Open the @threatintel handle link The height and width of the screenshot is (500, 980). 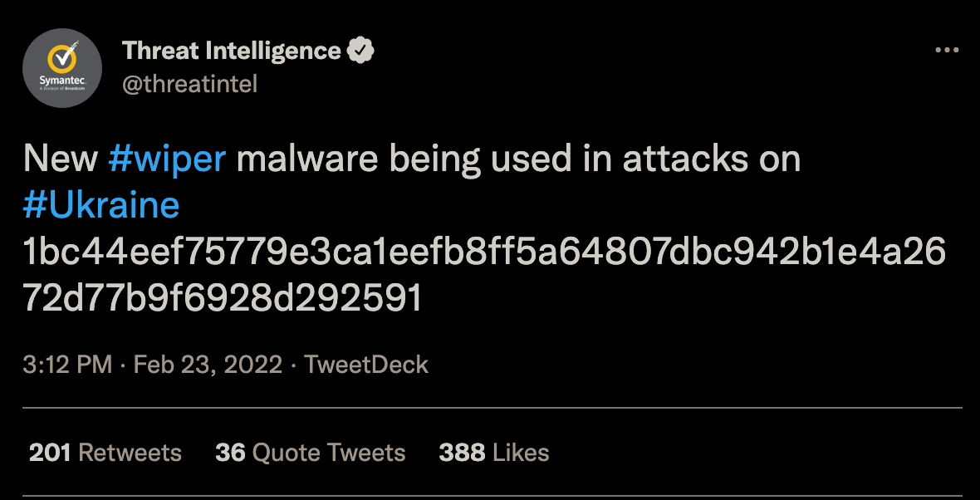[x=190, y=84]
